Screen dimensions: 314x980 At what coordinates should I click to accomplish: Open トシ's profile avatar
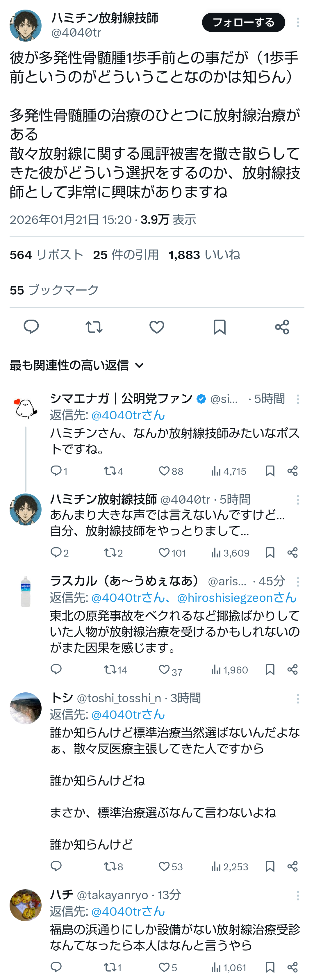pyautogui.click(x=26, y=708)
